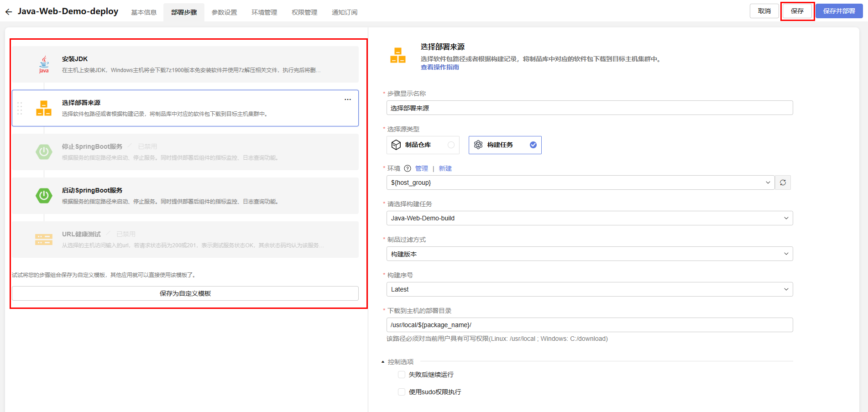Open the 查看操作指南 link
The width and height of the screenshot is (868, 412).
coord(439,67)
